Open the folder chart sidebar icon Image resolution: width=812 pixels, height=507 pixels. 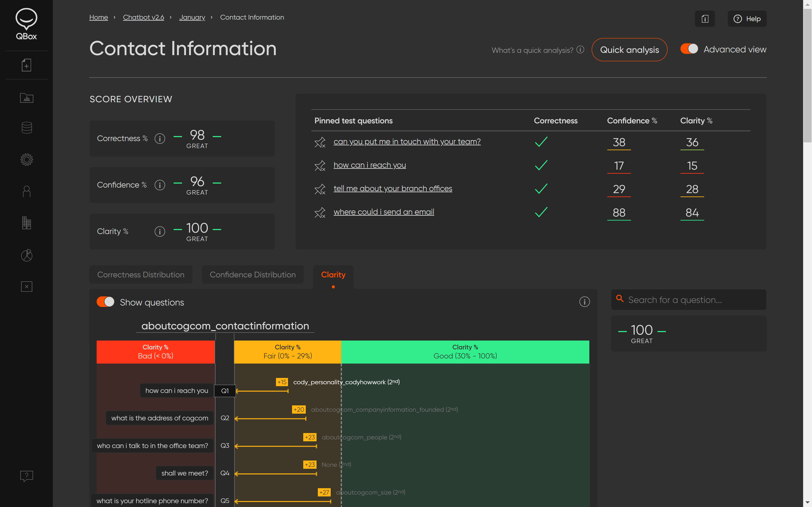pos(26,98)
